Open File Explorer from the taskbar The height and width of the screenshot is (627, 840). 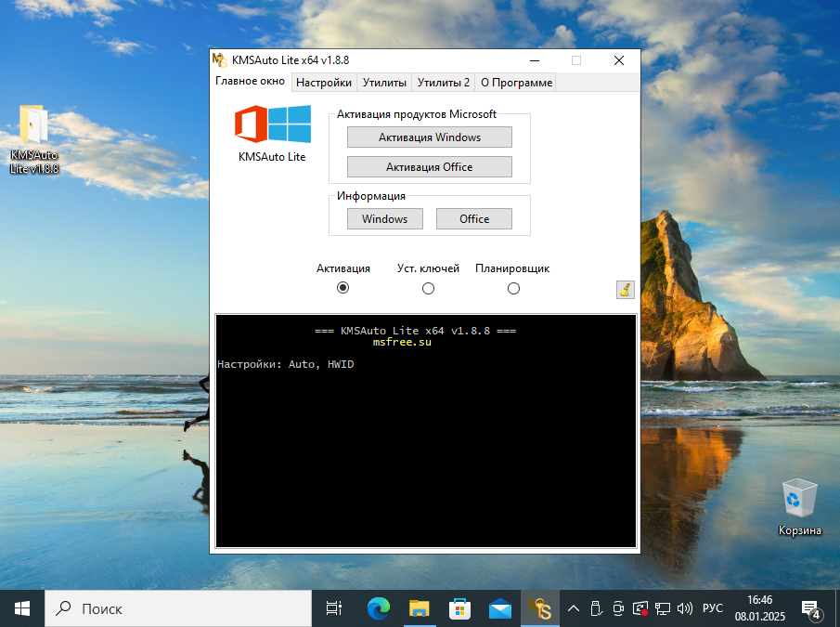click(x=419, y=608)
